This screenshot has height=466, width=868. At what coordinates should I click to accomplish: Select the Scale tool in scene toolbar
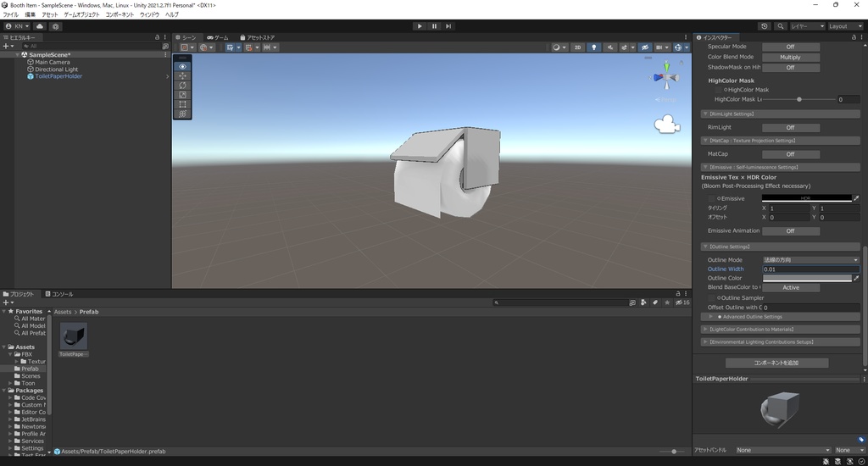click(183, 95)
